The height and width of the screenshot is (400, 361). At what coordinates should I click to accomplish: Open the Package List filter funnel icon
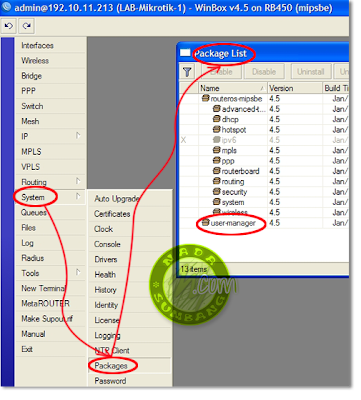point(187,72)
